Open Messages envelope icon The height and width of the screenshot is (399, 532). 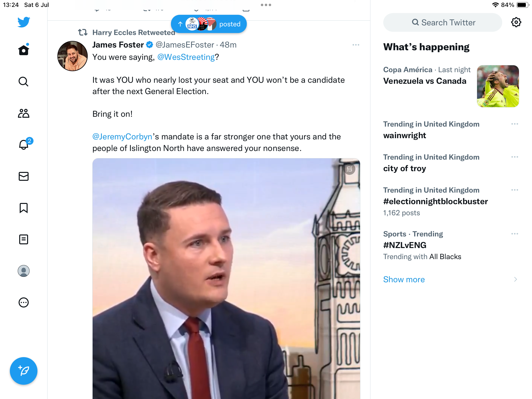coord(24,176)
